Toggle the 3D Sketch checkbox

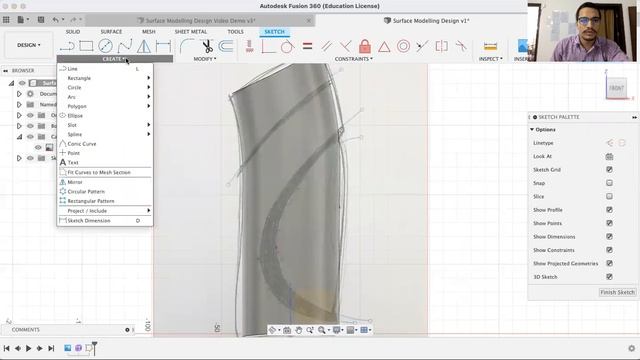(x=609, y=277)
